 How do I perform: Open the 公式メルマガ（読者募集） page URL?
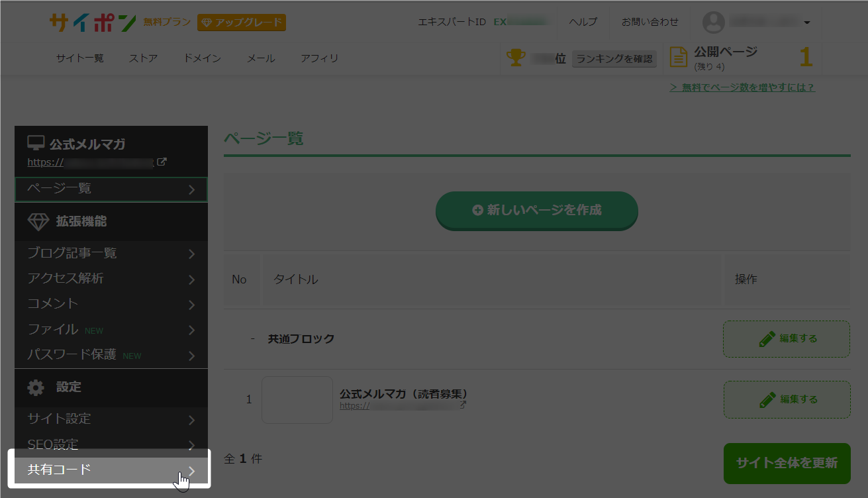point(399,405)
